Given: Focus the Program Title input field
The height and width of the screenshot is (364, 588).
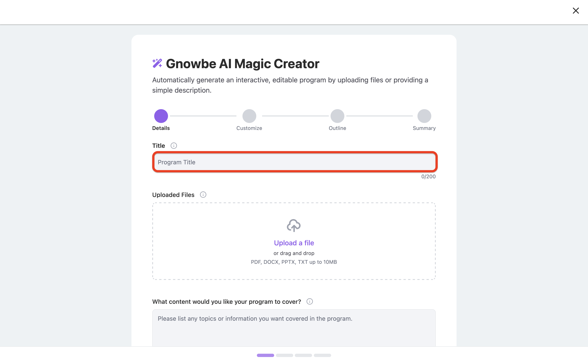Looking at the screenshot, I should [295, 162].
